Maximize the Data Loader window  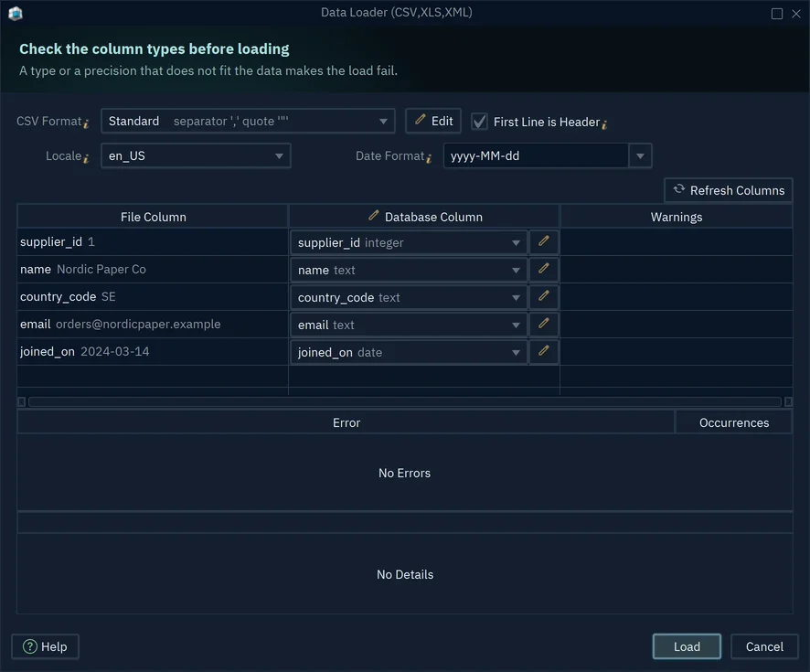(777, 14)
